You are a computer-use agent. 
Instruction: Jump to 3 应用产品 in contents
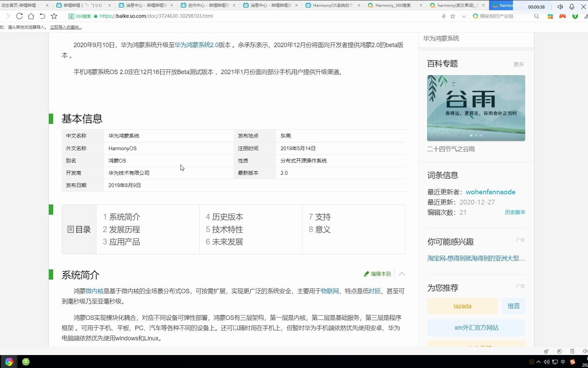point(121,242)
